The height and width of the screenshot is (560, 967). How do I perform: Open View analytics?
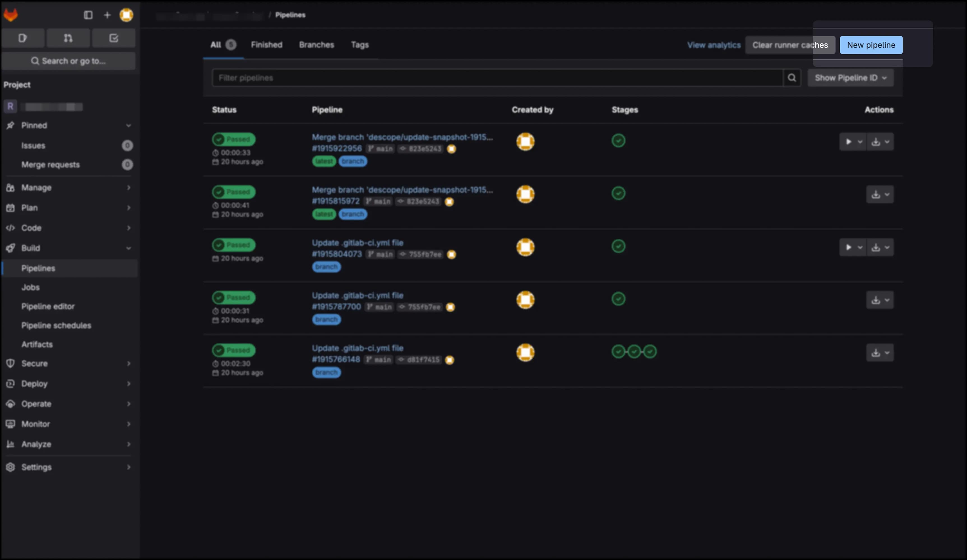tap(713, 45)
